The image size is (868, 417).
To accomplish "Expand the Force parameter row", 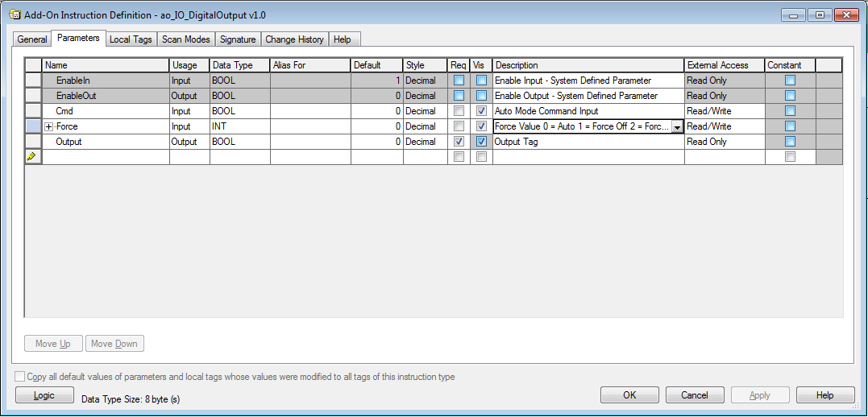I will 49,126.
